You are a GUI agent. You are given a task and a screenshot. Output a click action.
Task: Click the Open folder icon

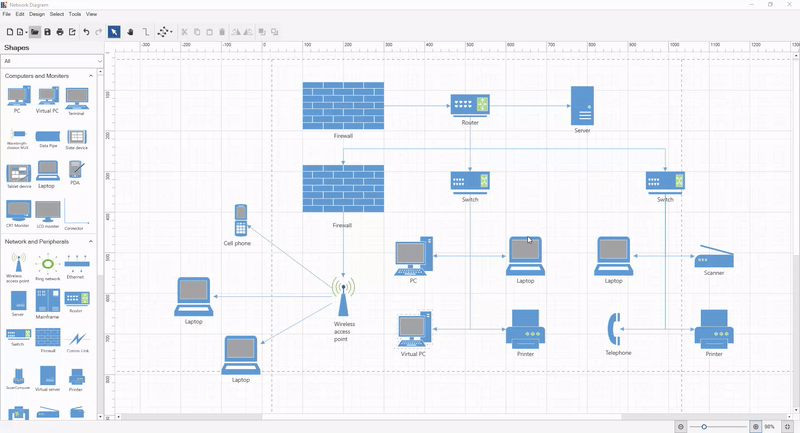click(x=35, y=32)
